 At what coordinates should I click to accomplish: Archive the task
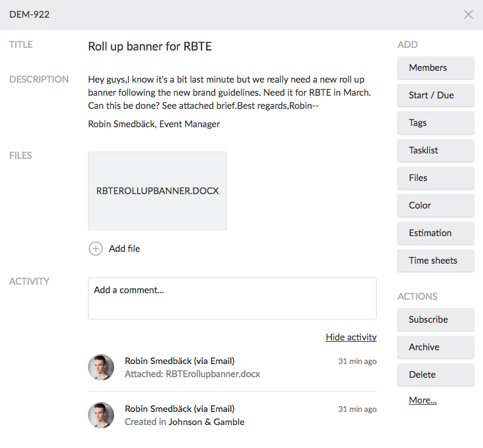pyautogui.click(x=435, y=347)
